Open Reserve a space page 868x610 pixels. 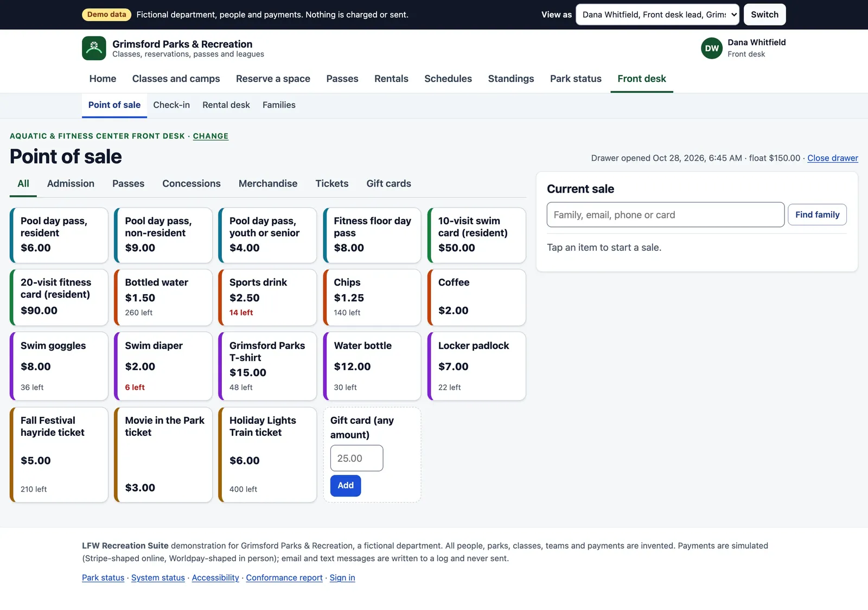273,79
